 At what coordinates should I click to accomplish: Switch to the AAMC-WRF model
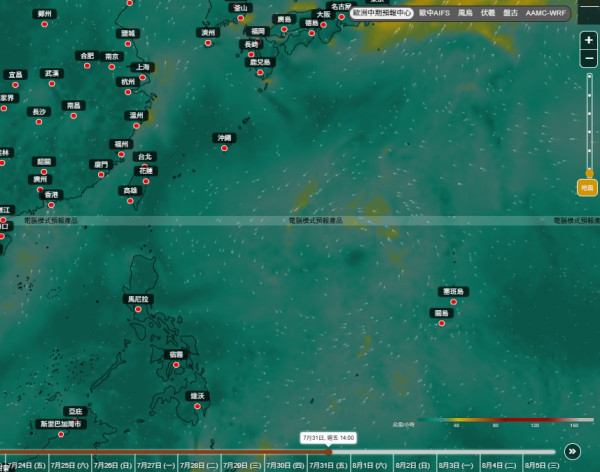[546, 13]
